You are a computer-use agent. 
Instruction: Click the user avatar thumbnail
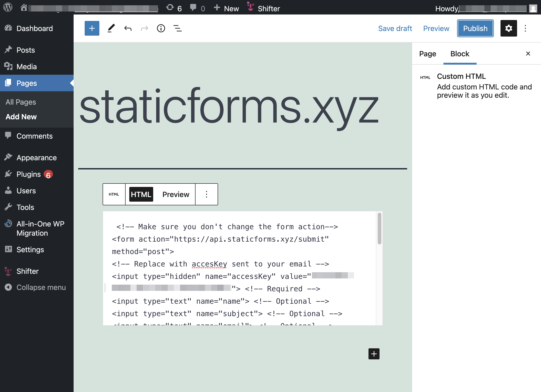click(533, 9)
